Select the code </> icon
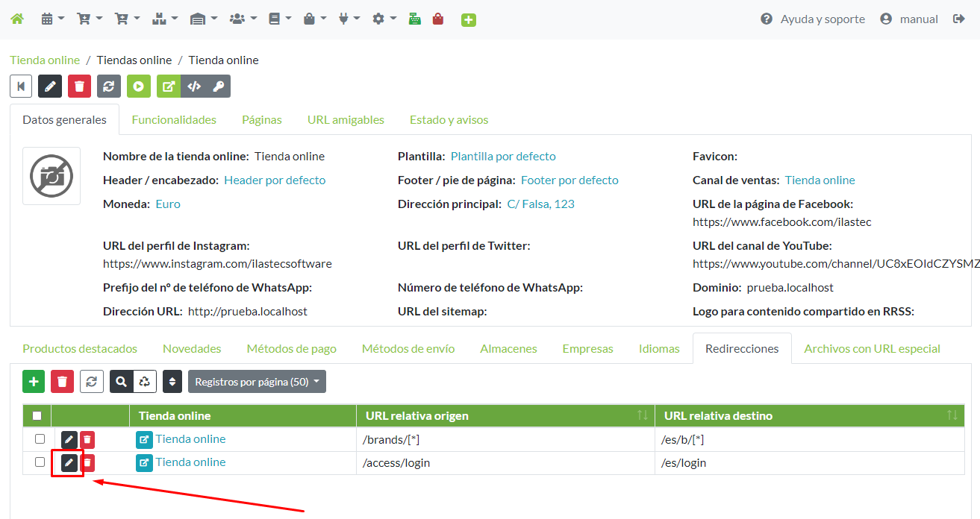This screenshot has height=519, width=980. coord(193,86)
